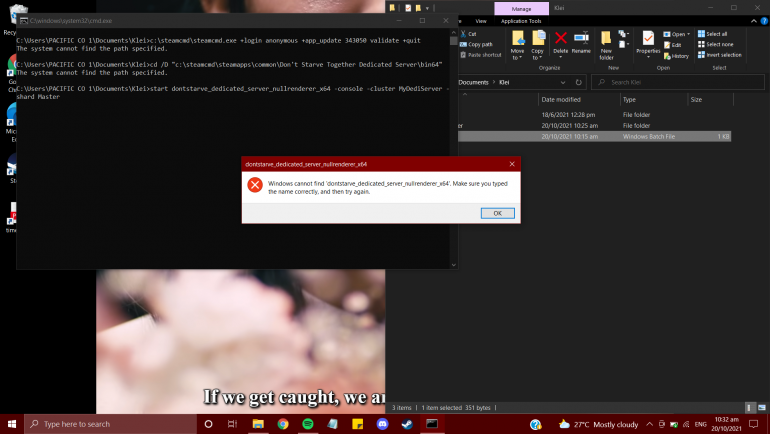Switch to cmd window on taskbar
Screen dimensions: 770x434
click(x=432, y=424)
